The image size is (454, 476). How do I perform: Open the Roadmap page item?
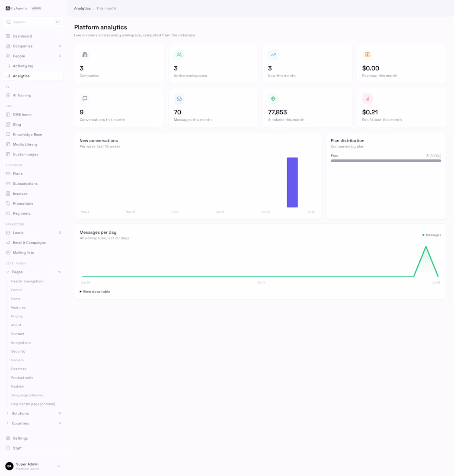[19, 369]
